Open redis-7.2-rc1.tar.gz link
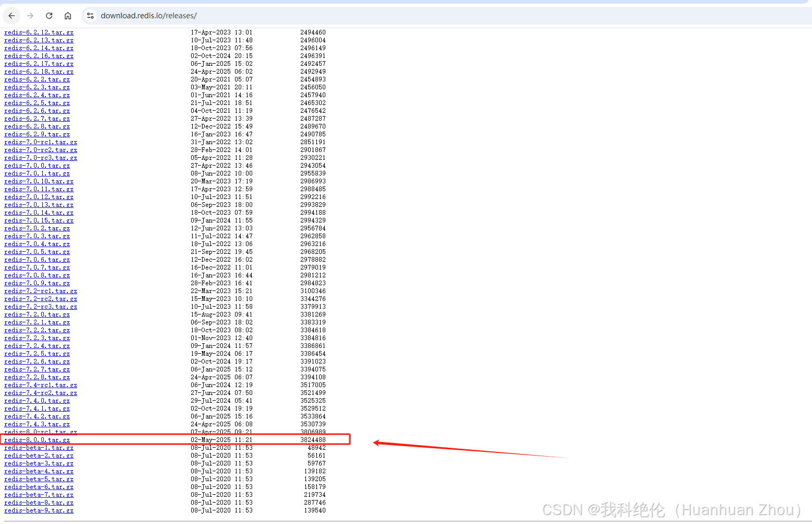Viewport: 812px width, 524px height. pos(41,291)
